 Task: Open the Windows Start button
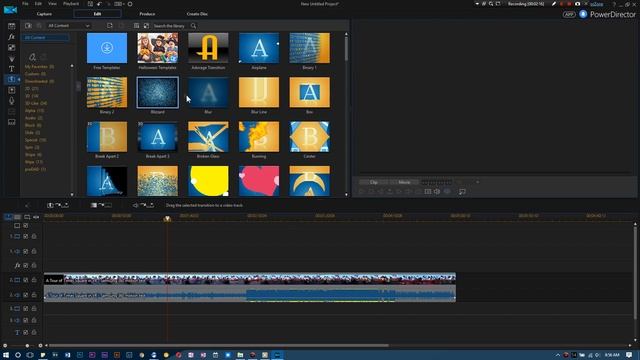pyautogui.click(x=6, y=355)
